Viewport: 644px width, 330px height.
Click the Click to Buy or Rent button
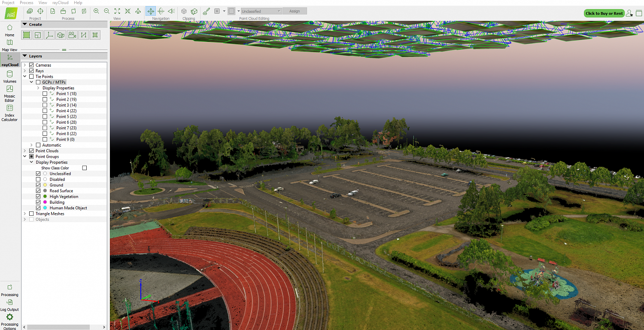point(604,13)
